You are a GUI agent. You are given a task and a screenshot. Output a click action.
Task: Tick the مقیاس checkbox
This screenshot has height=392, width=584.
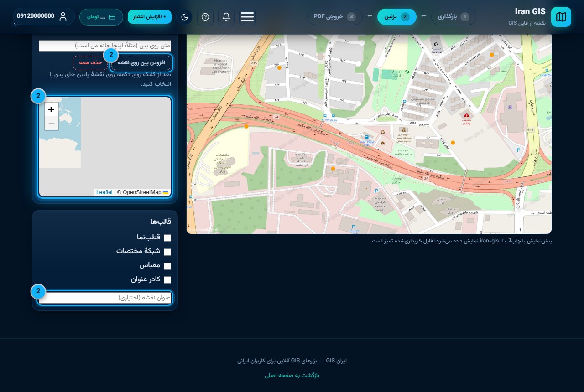[167, 266]
